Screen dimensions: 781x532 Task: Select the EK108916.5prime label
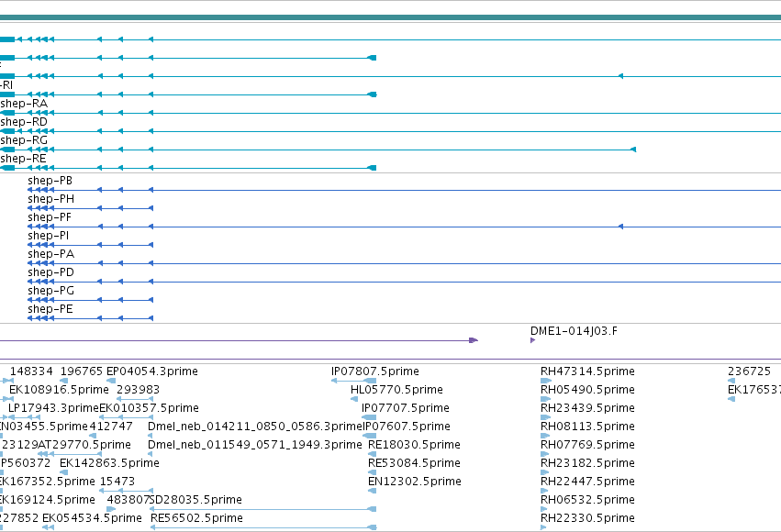[x=59, y=390]
